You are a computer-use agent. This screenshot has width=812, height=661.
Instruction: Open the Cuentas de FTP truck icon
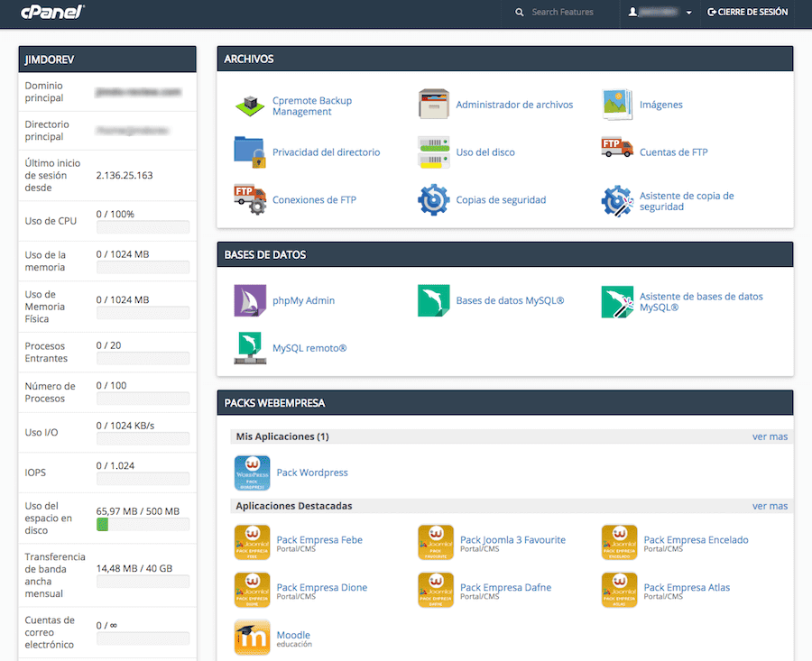(x=617, y=147)
